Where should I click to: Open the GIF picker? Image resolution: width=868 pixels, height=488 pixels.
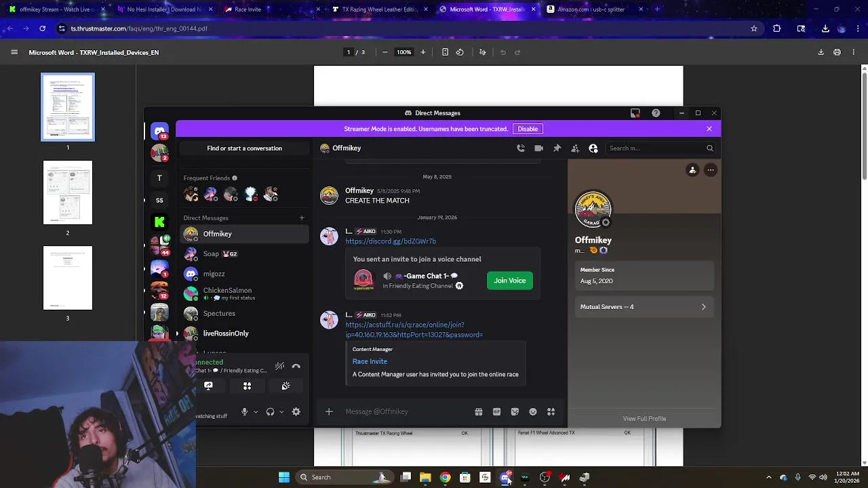click(496, 411)
